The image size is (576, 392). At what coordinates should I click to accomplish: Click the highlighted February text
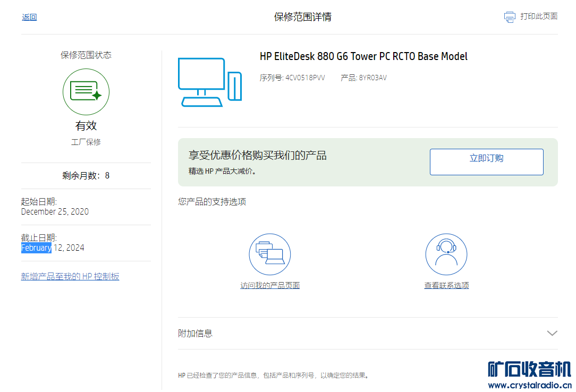tap(36, 248)
